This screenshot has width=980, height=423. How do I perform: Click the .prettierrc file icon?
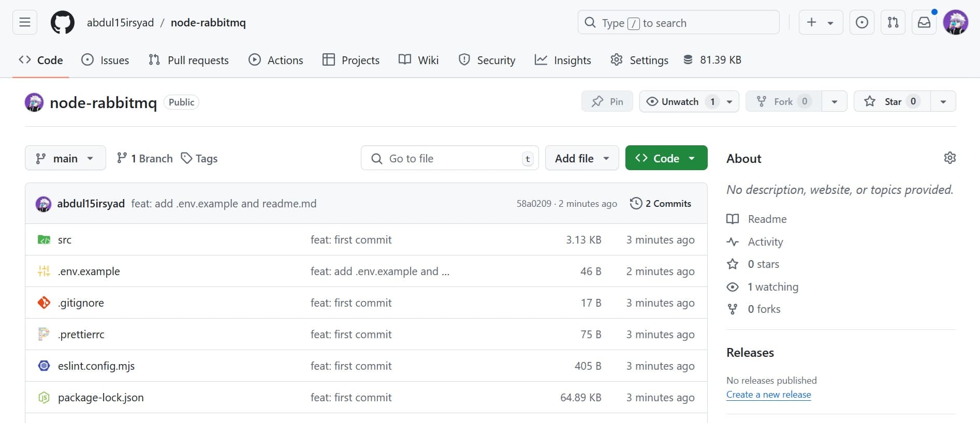click(x=44, y=334)
